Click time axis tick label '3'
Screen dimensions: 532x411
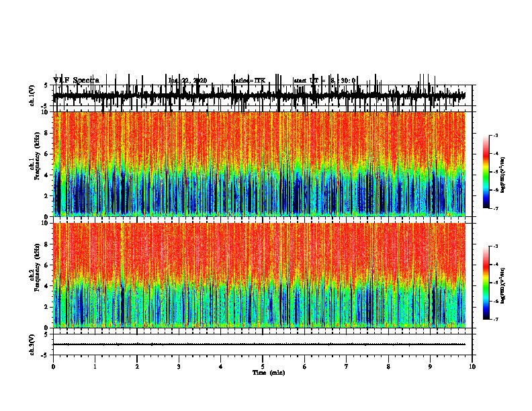[179, 367]
